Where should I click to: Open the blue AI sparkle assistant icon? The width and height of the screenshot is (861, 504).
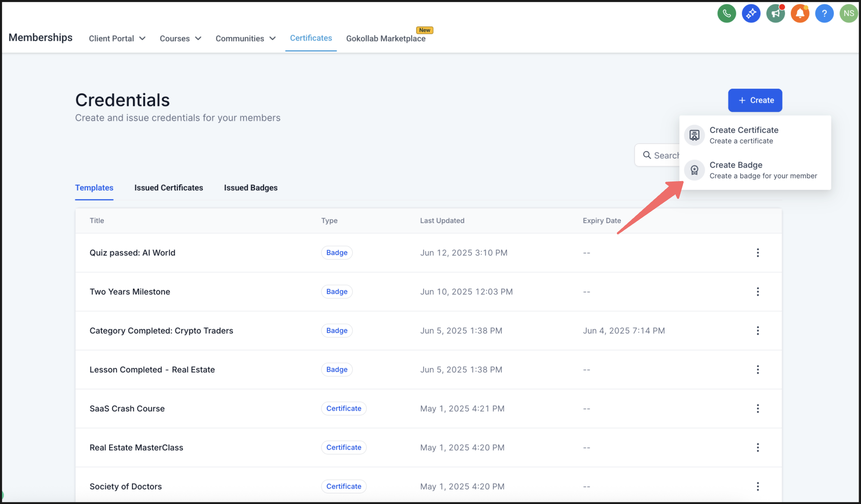pyautogui.click(x=751, y=14)
